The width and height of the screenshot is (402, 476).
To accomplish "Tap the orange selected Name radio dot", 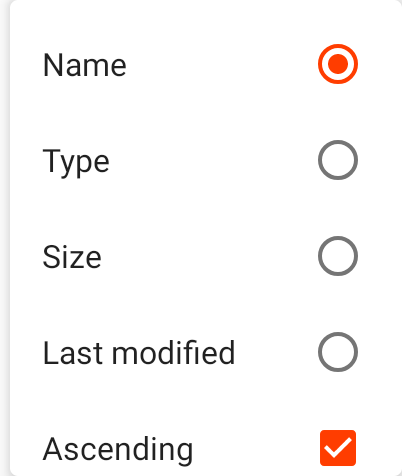I will point(338,64).
